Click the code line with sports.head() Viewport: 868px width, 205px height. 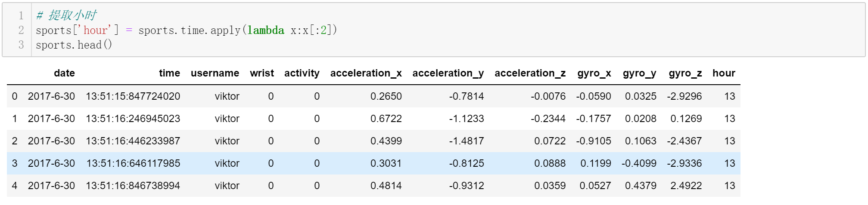tap(74, 45)
